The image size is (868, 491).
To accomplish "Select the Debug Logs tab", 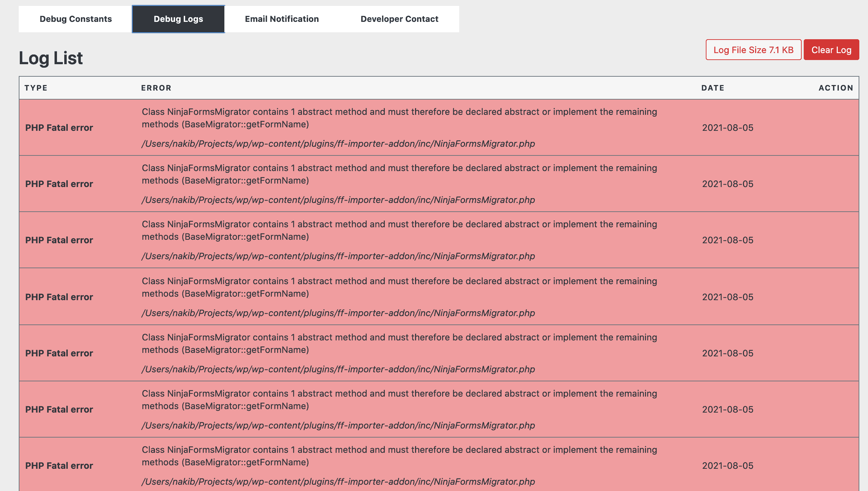I will point(178,19).
